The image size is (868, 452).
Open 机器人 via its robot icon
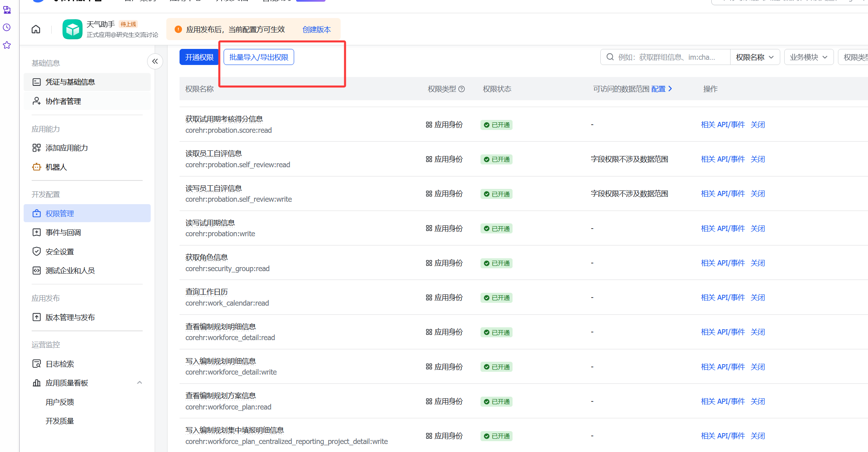[x=36, y=167]
